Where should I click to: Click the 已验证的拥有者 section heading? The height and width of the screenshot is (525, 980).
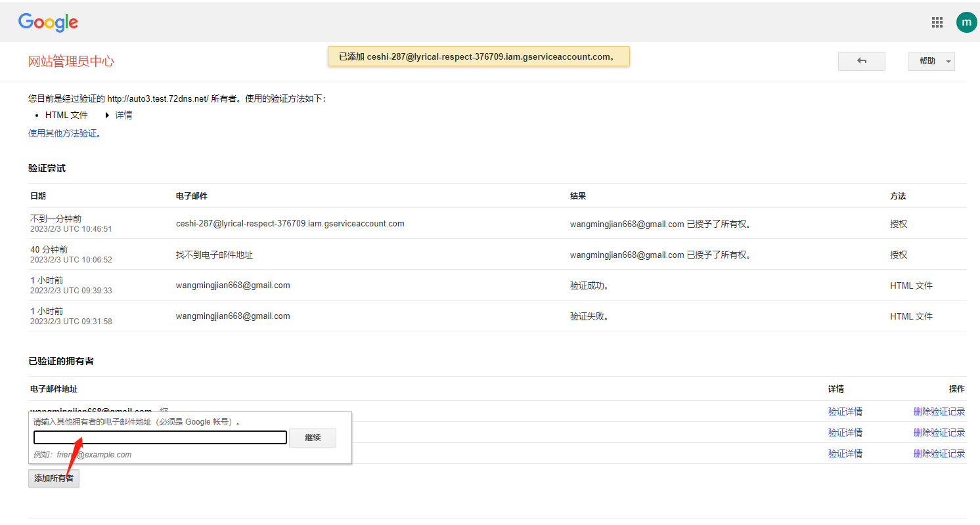tap(61, 361)
